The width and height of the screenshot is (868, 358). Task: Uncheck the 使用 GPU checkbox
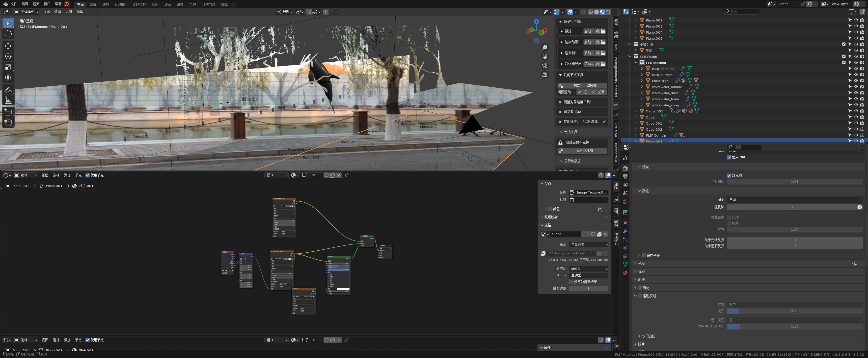[x=729, y=157]
